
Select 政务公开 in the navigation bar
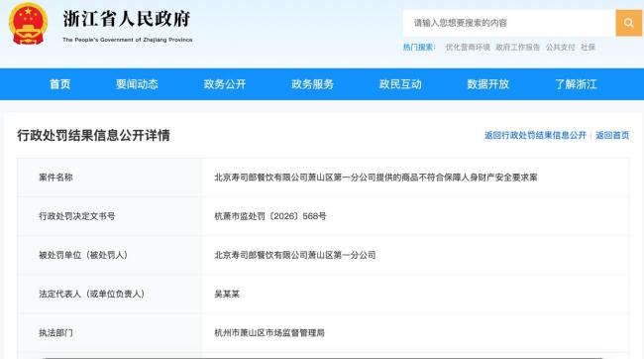(225, 84)
